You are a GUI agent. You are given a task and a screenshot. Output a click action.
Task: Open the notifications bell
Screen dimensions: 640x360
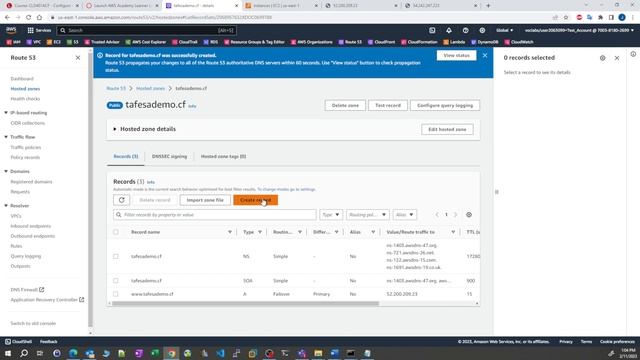pyautogui.click(x=449, y=30)
